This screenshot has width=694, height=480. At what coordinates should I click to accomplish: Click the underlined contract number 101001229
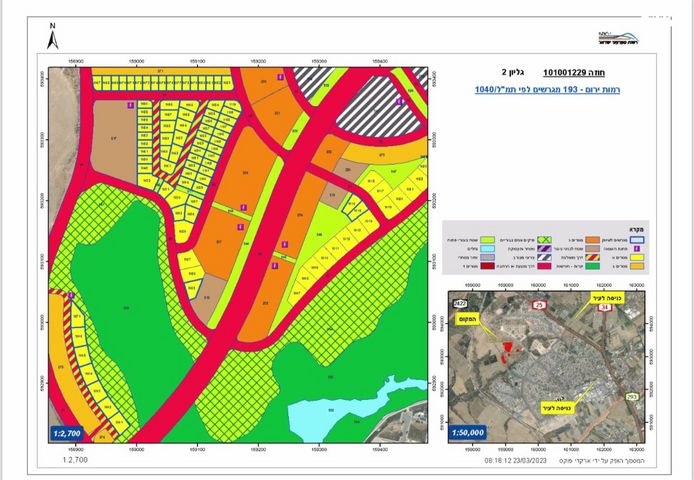click(567, 73)
